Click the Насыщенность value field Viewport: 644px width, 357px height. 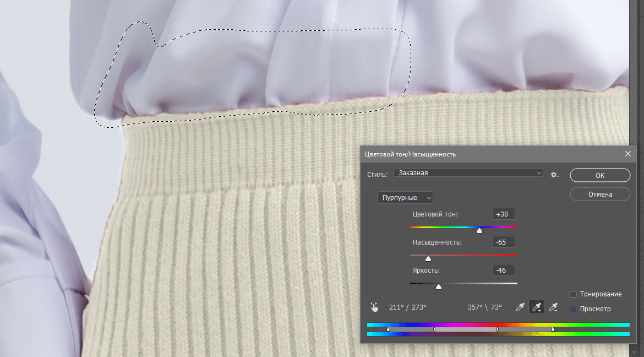pos(504,242)
